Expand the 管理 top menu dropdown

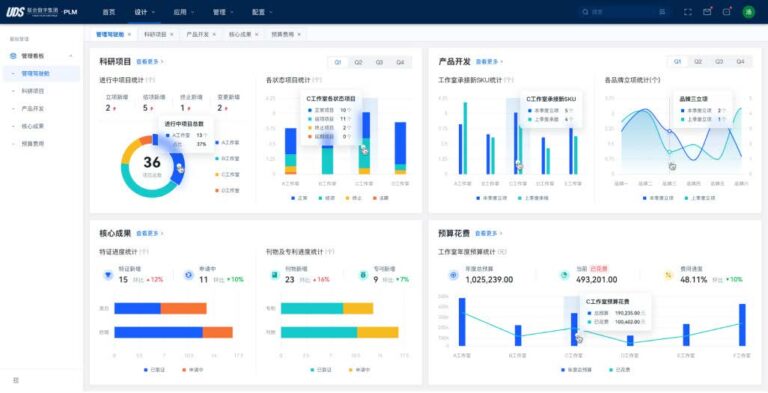tap(223, 12)
